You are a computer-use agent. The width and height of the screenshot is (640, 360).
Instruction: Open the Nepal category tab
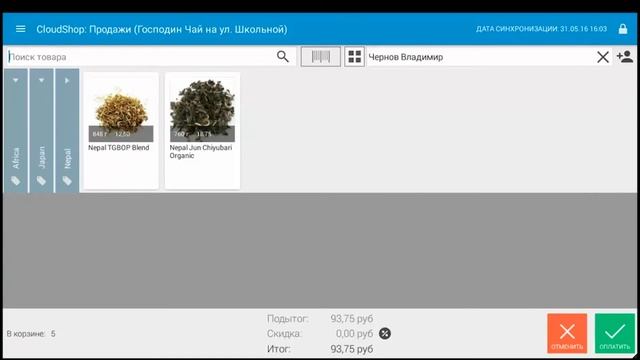tap(67, 131)
